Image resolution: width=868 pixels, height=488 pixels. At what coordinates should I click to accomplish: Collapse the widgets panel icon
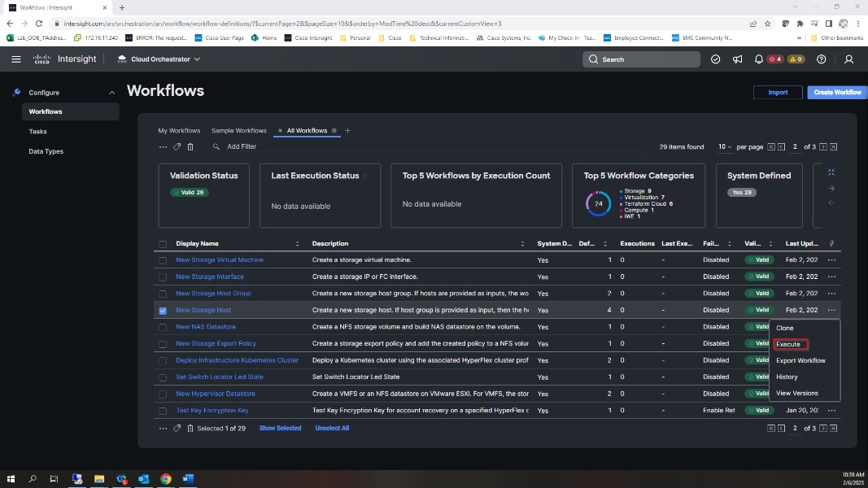831,172
